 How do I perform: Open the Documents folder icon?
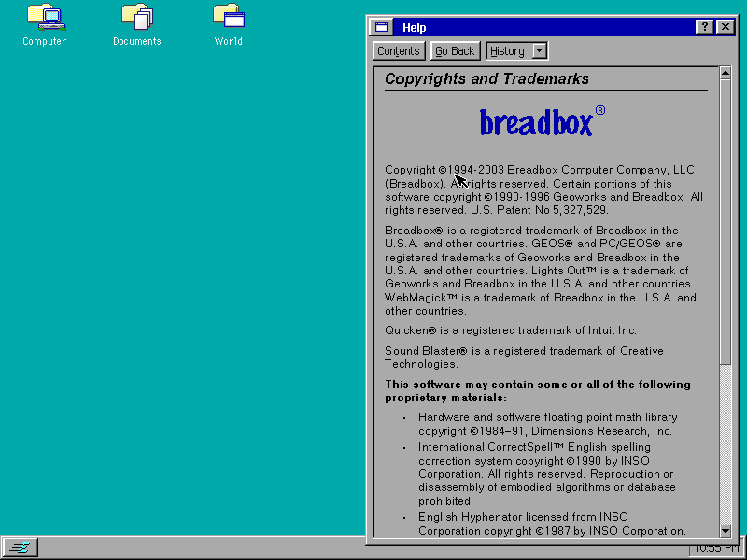click(136, 24)
